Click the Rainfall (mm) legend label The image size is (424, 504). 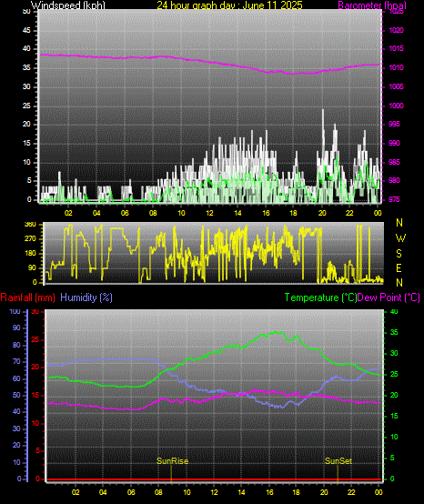point(27,297)
